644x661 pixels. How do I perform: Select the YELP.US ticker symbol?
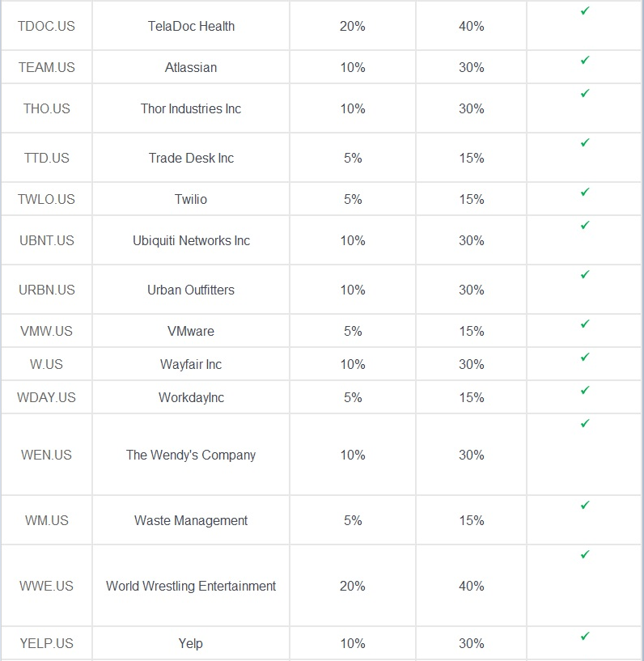(x=46, y=643)
